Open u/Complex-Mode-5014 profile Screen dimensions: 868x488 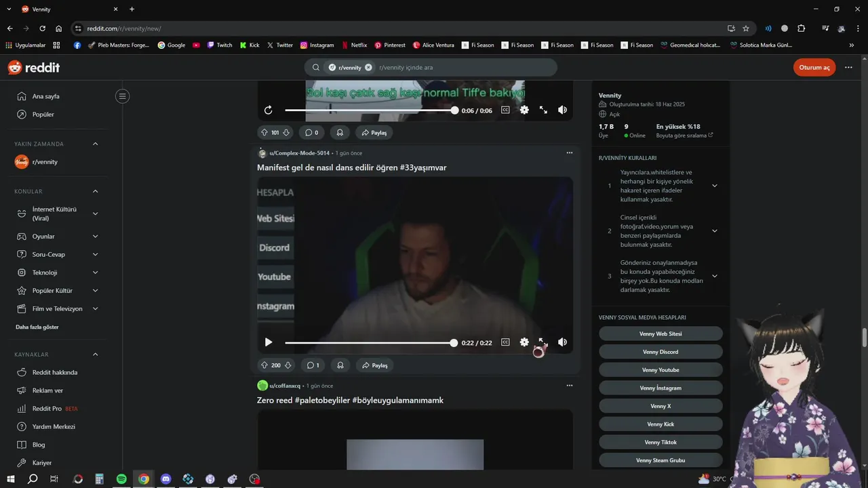[x=299, y=153]
